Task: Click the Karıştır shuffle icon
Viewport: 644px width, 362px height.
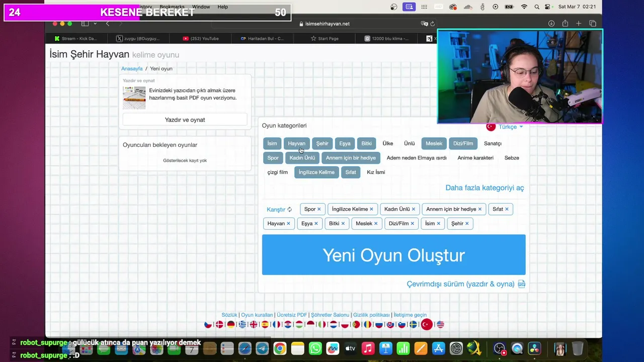Action: [289, 209]
